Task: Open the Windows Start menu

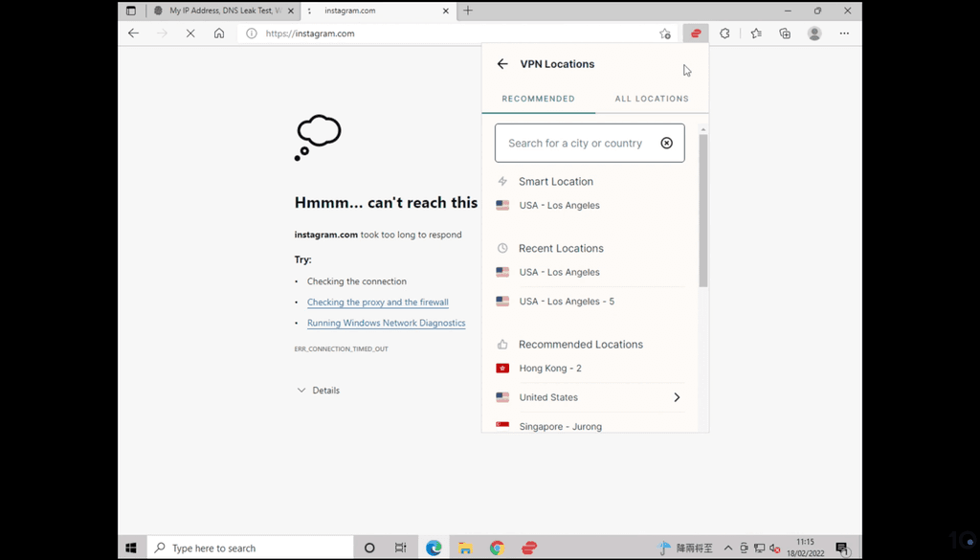Action: point(131,549)
